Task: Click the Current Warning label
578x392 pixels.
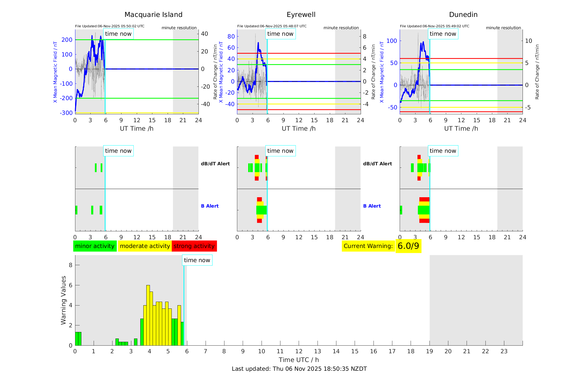Action: (x=368, y=246)
